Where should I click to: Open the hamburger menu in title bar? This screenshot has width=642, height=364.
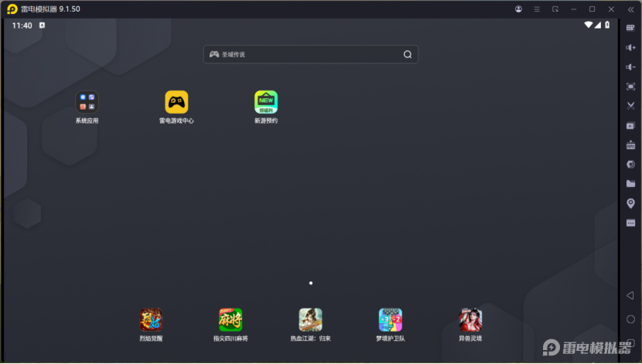[x=536, y=9]
